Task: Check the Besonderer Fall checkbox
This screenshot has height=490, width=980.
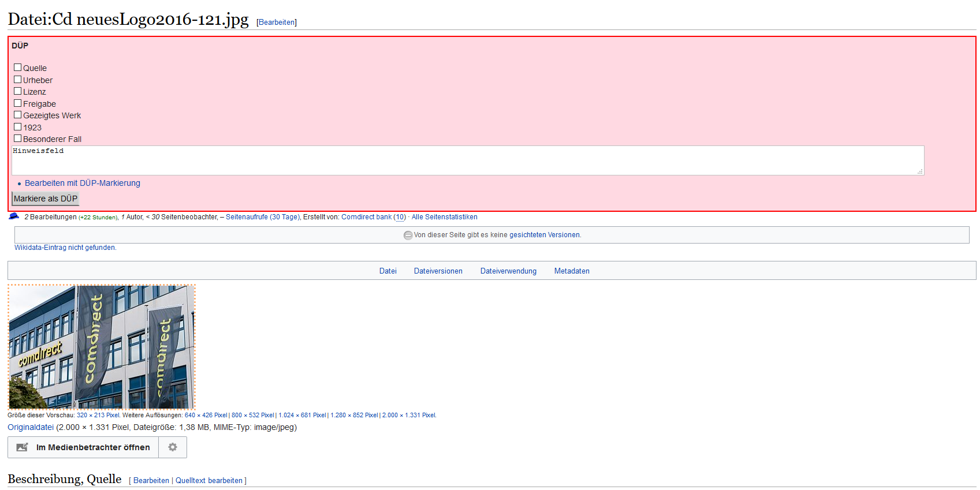Action: (x=17, y=139)
